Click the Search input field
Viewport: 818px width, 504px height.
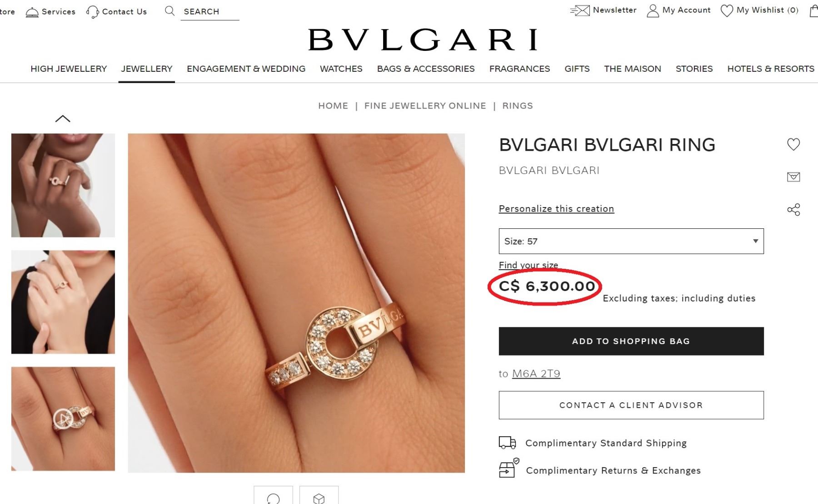tap(209, 12)
